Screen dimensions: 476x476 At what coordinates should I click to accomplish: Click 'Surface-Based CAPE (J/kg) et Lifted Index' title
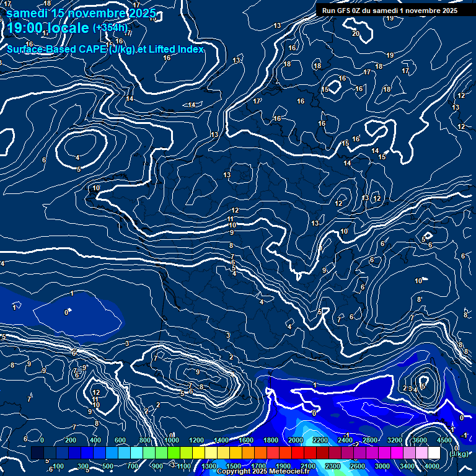[x=105, y=49]
